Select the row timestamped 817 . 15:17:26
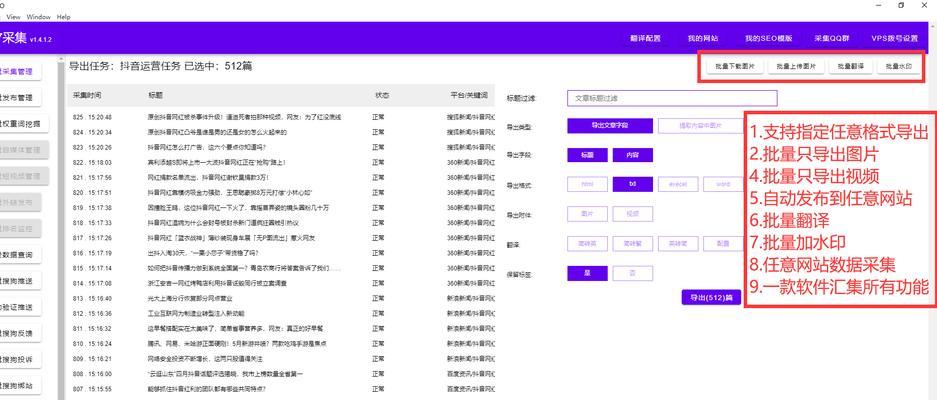The height and width of the screenshot is (400, 937). click(281, 238)
